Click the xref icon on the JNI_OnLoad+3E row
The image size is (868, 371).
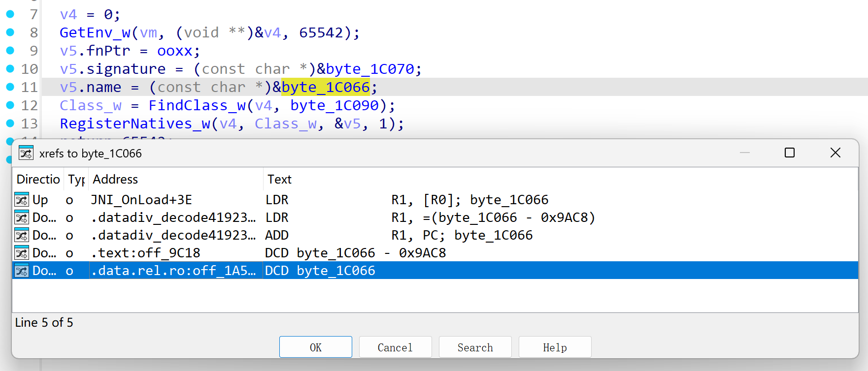click(x=22, y=200)
